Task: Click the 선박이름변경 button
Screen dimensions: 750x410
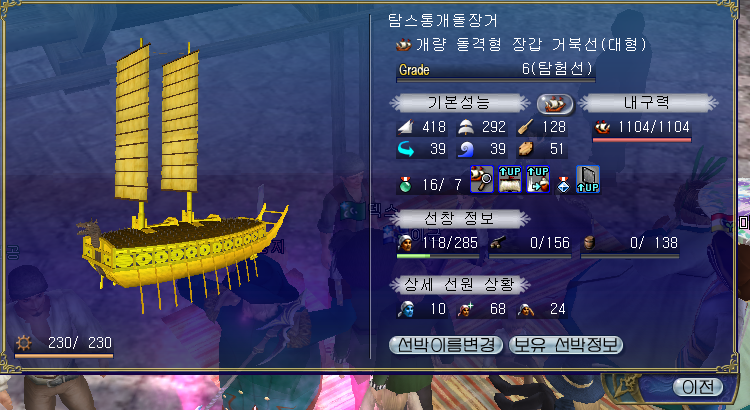Action: tap(446, 345)
